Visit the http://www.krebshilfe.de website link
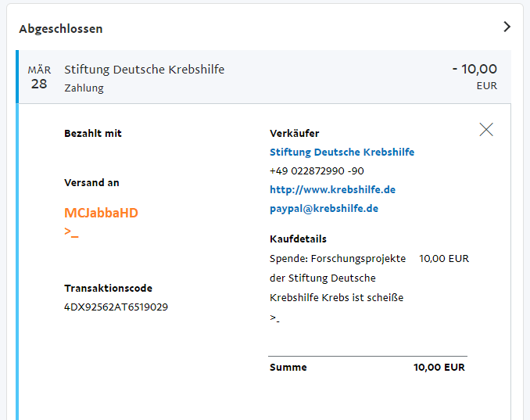The width and height of the screenshot is (530, 420). [332, 190]
